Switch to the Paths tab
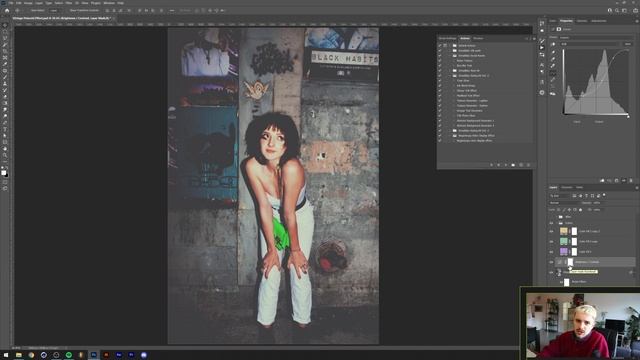Screen dimensions: 640x360 580,187
